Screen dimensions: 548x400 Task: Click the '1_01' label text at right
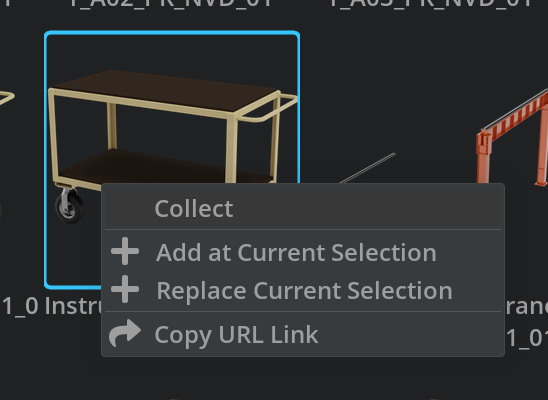[527, 338]
